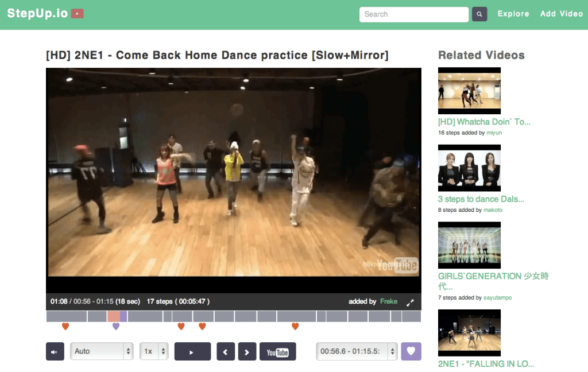Open the 1x playback speed dropdown
This screenshot has width=588, height=372.
click(154, 351)
